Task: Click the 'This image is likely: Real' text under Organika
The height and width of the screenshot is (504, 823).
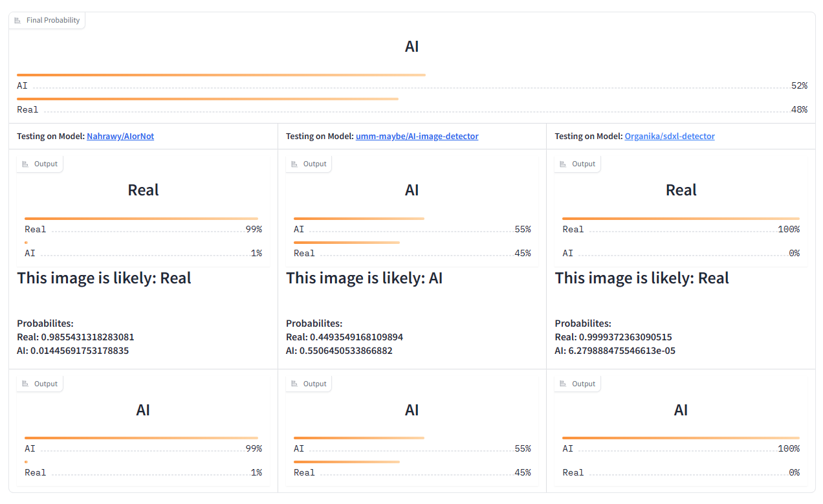Action: point(642,278)
